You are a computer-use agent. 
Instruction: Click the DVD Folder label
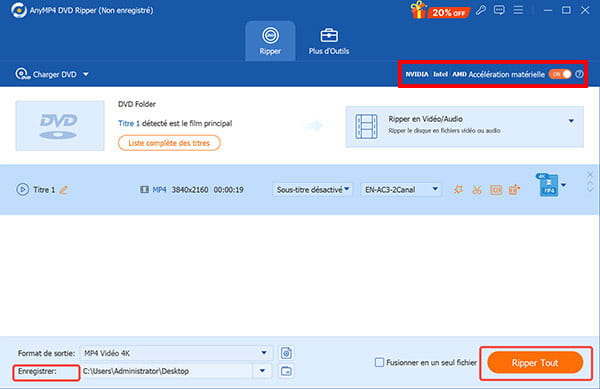[137, 104]
